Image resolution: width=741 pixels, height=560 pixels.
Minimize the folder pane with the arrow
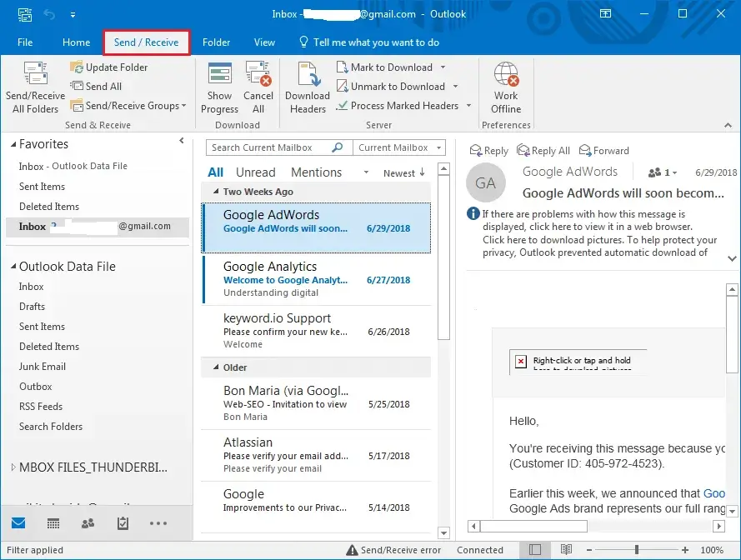[x=182, y=141]
